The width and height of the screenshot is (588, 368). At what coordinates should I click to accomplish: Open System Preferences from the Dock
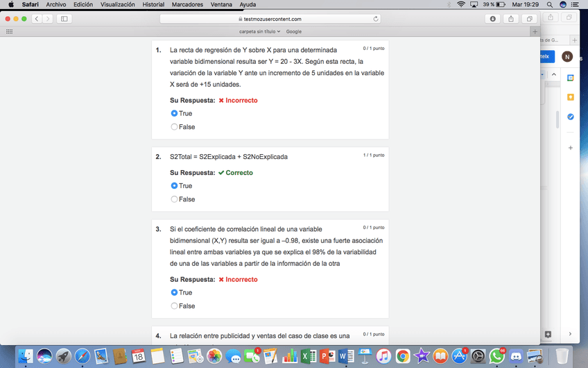[x=478, y=356]
